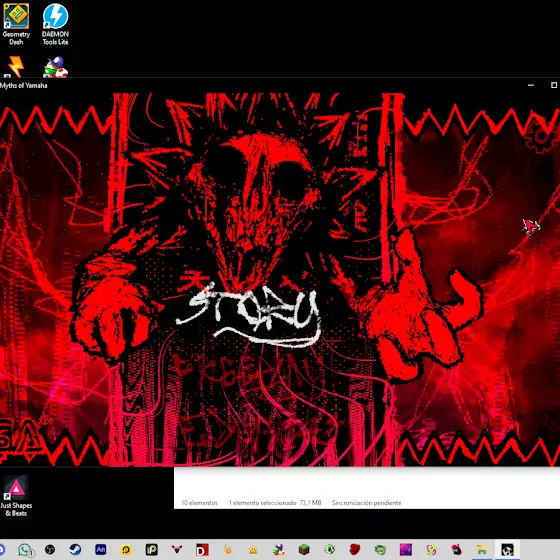Open Adobe Animate from the taskbar
560x560 pixels.
(x=101, y=550)
